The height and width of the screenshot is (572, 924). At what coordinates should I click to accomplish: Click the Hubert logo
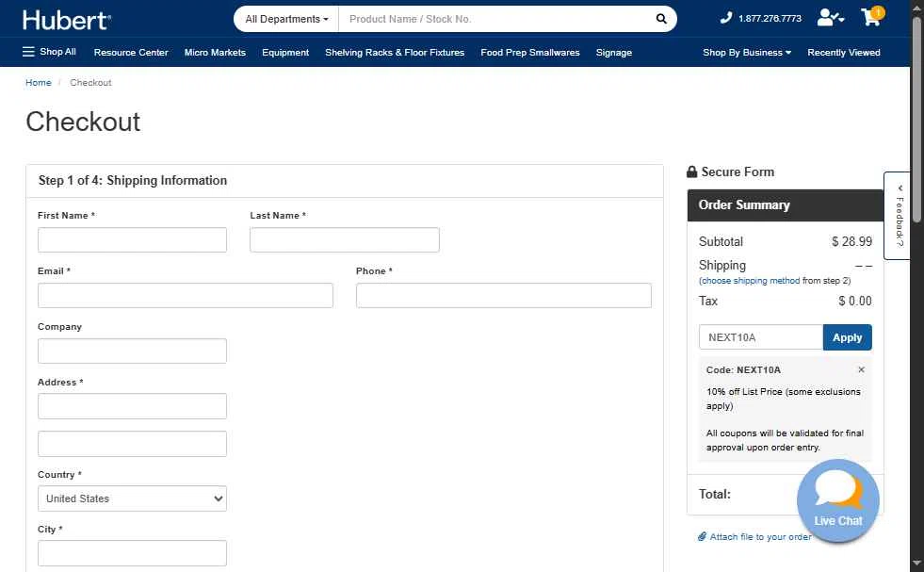67,20
